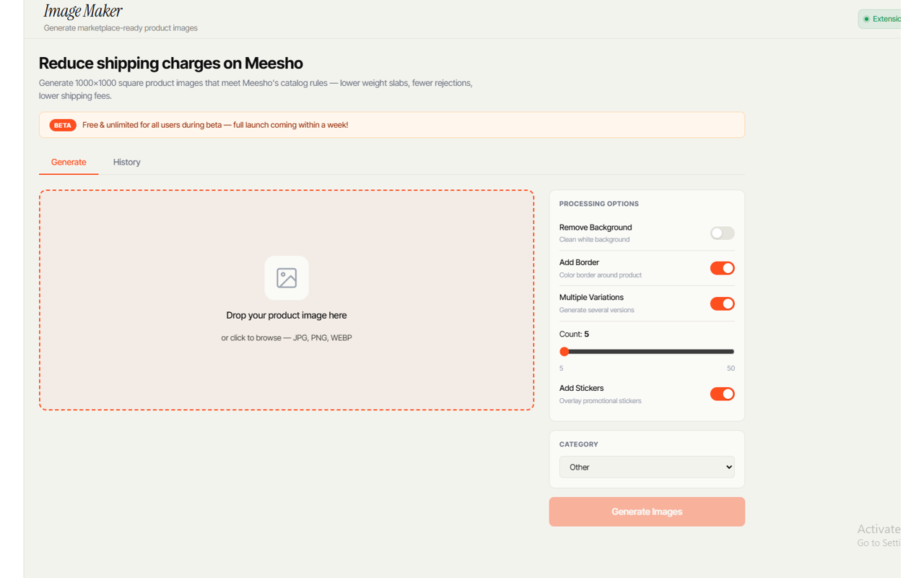
Task: Disable the Add Border switch
Action: [722, 268]
